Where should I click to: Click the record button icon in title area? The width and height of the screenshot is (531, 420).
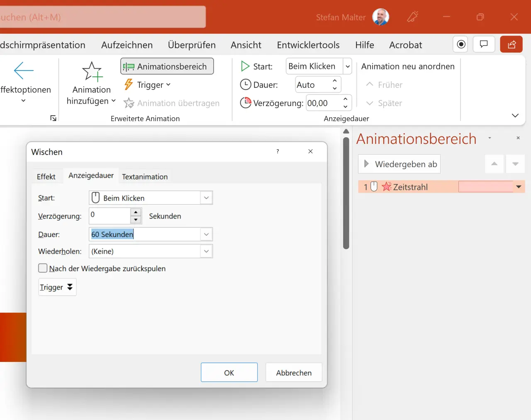pyautogui.click(x=461, y=44)
